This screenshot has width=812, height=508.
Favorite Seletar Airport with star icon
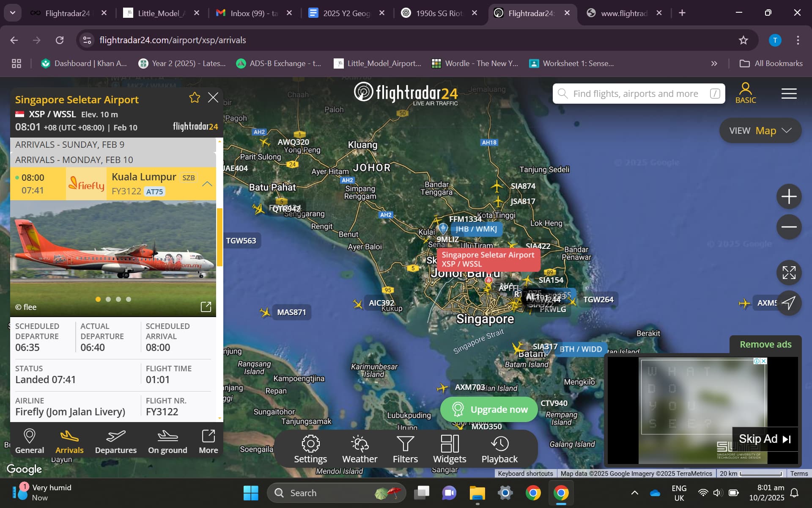(x=195, y=98)
